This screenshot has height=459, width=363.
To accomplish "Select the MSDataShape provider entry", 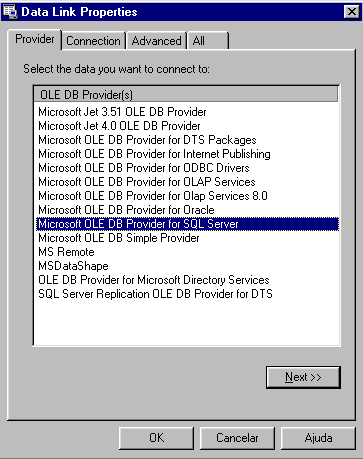I will coord(73,266).
